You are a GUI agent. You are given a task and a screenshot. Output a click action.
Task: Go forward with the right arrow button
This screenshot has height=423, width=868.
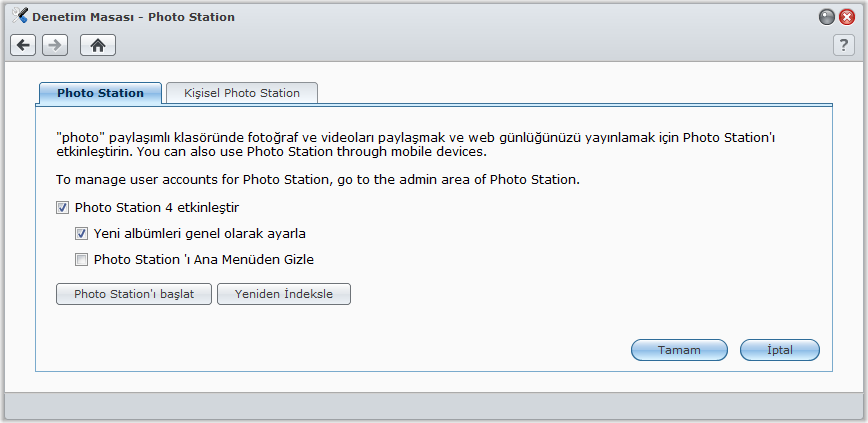(x=55, y=45)
